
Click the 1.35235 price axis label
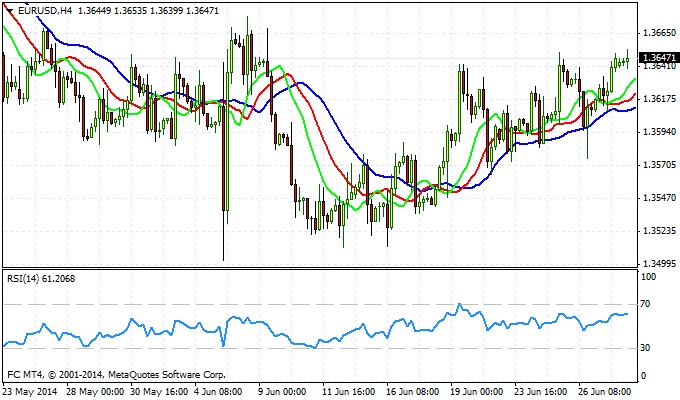click(x=660, y=231)
